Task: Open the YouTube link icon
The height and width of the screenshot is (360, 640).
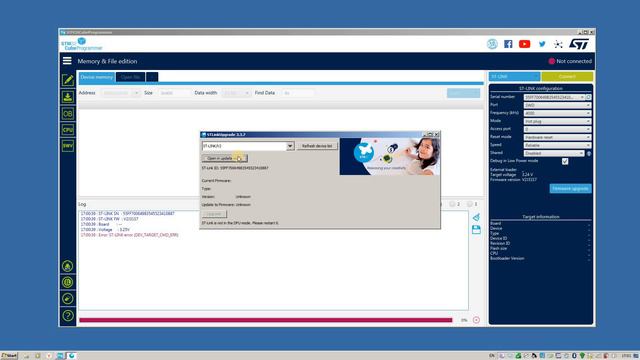Action: [524, 44]
